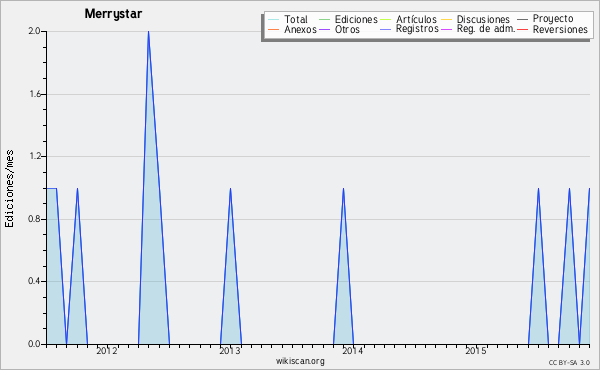Viewport: 600px width, 370px height.
Task: Select the Proyecto legend entry
Action: [545, 18]
